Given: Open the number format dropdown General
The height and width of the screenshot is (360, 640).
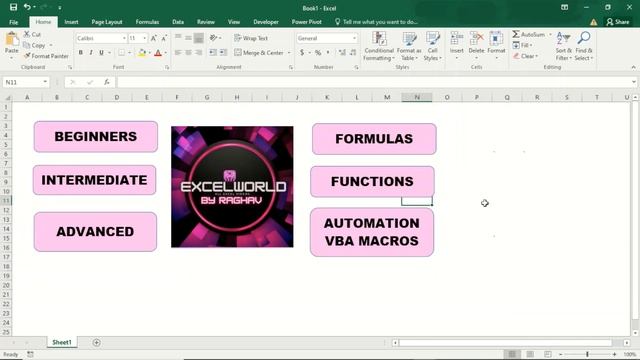Looking at the screenshot, I should [x=354, y=38].
